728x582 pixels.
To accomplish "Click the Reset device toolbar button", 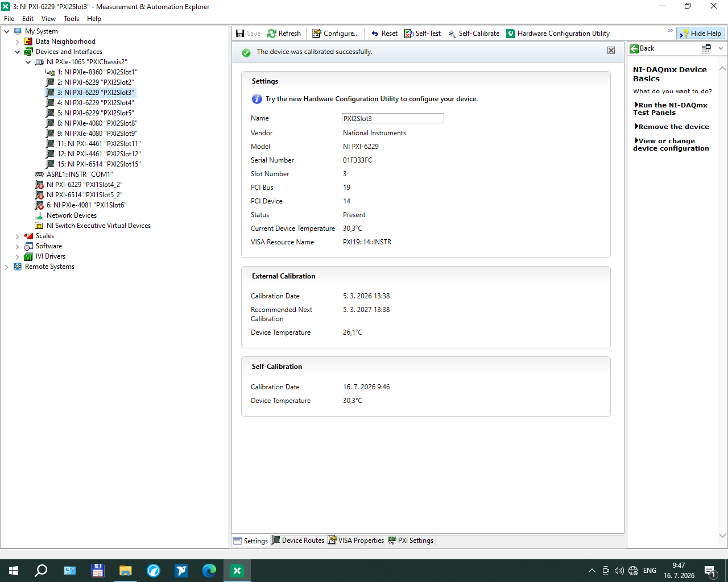I will (384, 34).
